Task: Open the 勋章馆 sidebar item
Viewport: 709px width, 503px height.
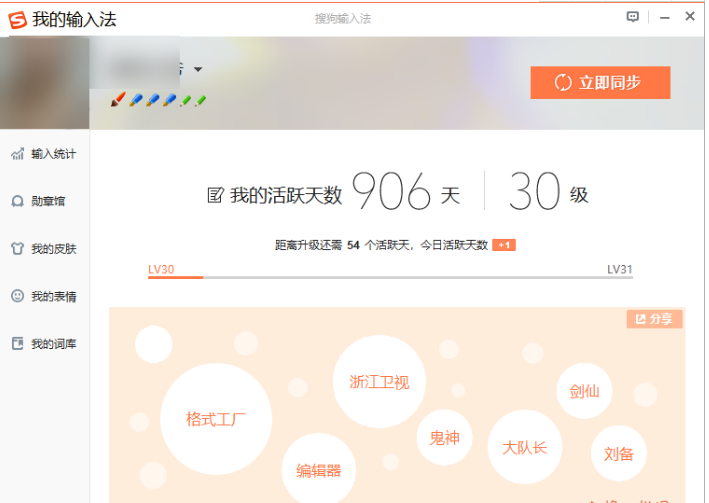Action: click(44, 201)
